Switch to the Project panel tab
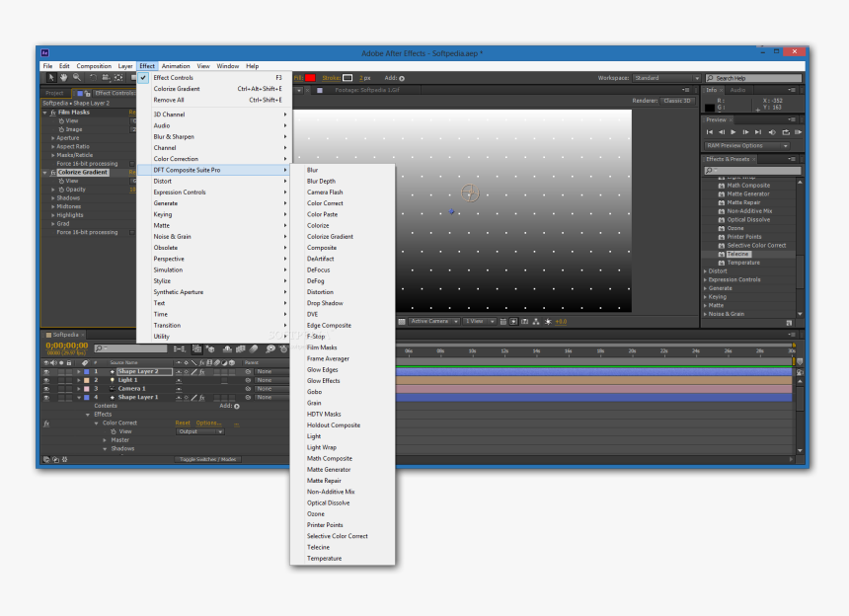This screenshot has height=616, width=849. (54, 93)
